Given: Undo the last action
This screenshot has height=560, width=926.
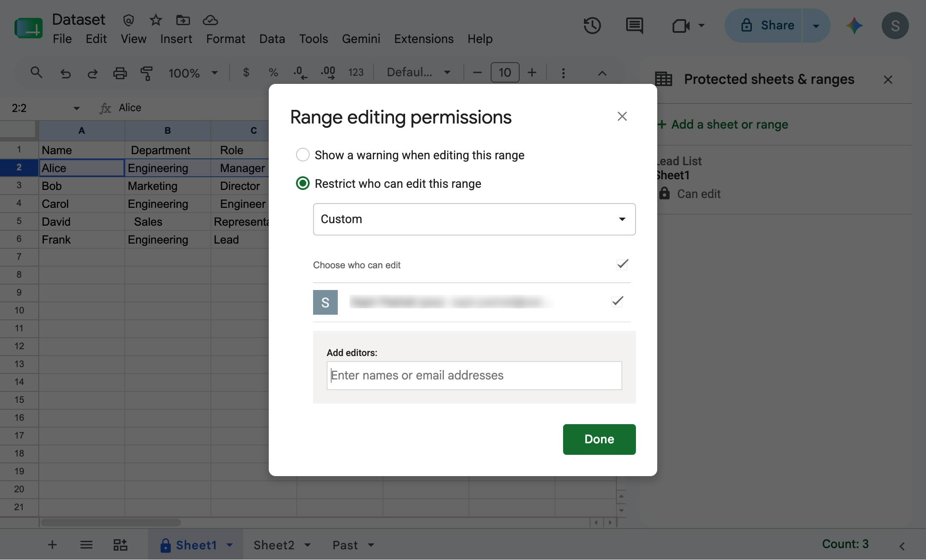Looking at the screenshot, I should pos(65,73).
